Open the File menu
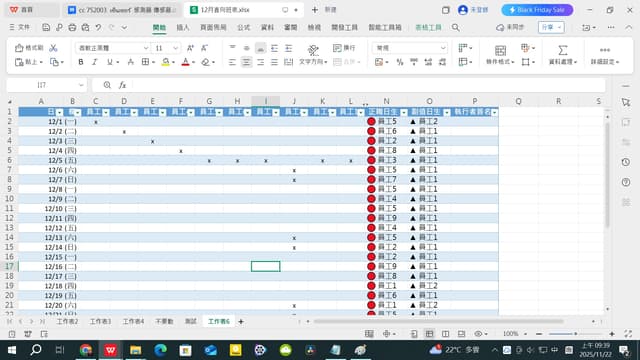Image resolution: width=640 pixels, height=360 pixels. coord(20,27)
